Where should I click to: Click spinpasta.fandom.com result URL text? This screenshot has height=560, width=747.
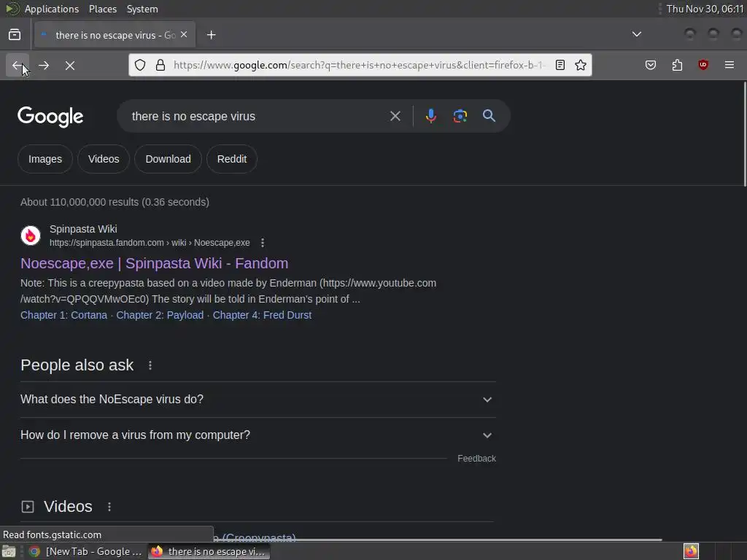(150, 243)
